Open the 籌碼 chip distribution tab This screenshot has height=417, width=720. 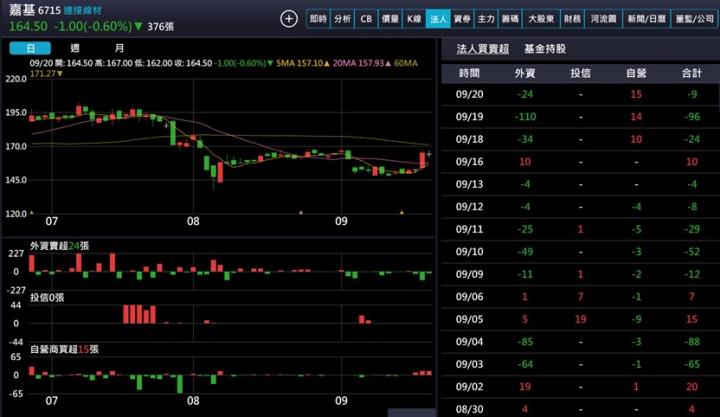510,18
